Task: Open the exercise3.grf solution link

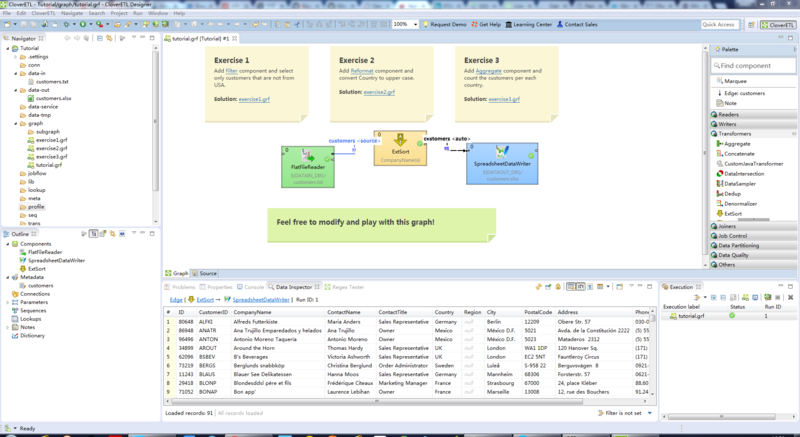Action: pyautogui.click(x=504, y=99)
